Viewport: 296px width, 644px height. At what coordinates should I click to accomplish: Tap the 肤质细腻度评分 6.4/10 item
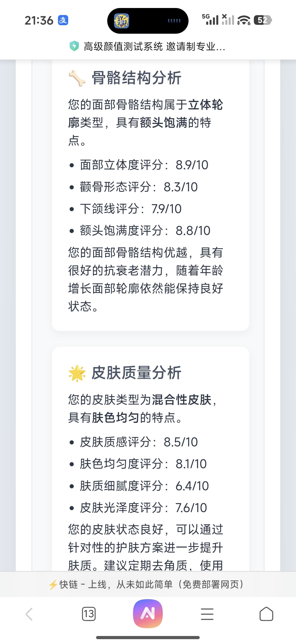144,486
